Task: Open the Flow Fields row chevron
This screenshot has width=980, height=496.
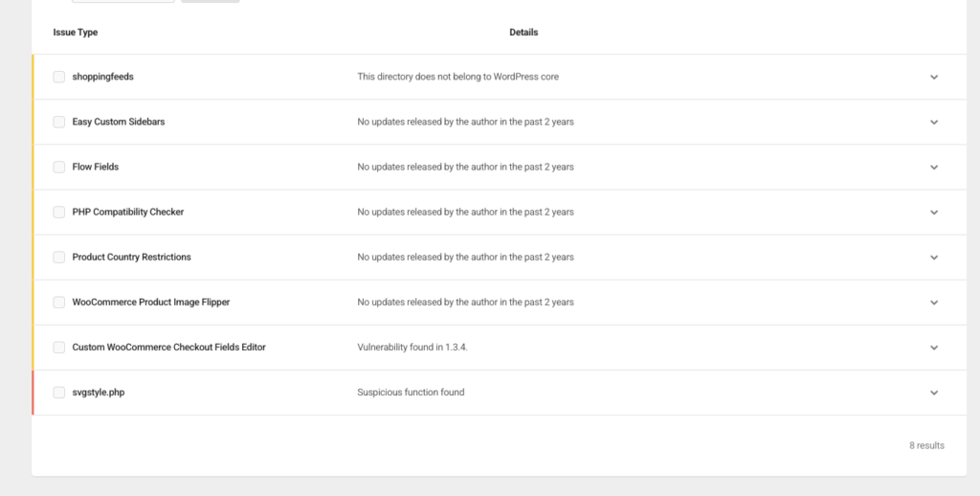Action: coord(934,168)
